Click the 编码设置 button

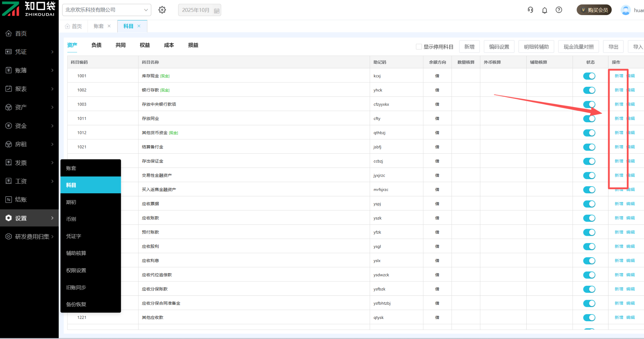click(499, 47)
